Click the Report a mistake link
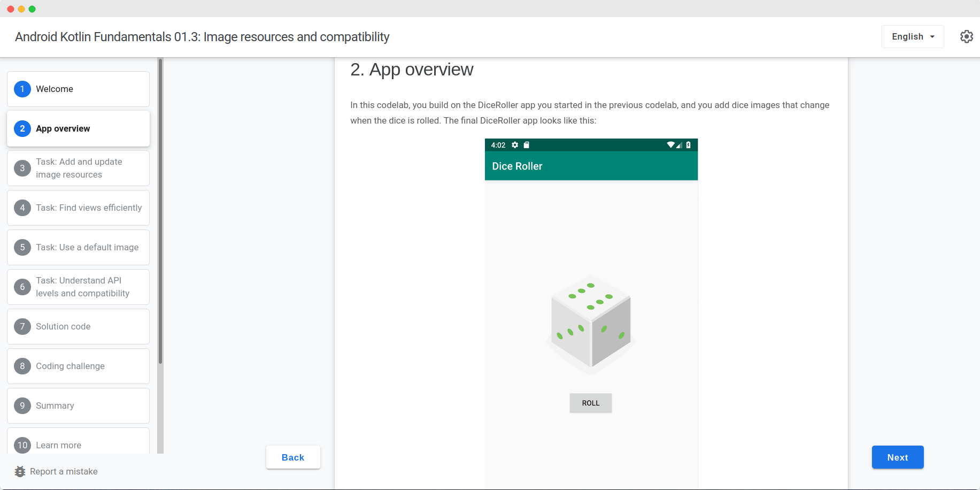Screen dimensions: 980x490 coord(64,471)
